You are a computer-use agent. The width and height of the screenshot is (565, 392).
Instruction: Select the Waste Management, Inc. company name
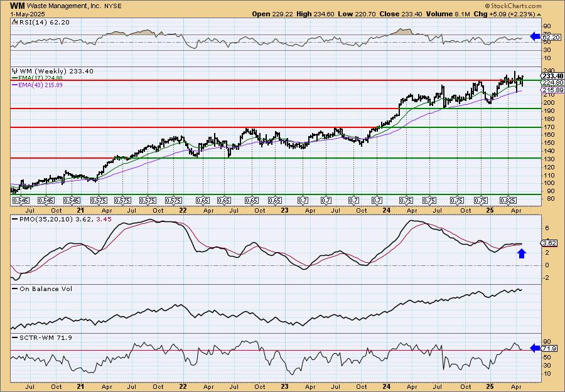point(64,6)
